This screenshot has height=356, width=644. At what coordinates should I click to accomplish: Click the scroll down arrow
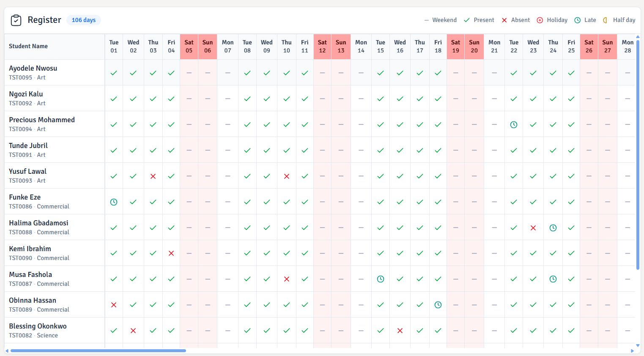[x=638, y=345]
